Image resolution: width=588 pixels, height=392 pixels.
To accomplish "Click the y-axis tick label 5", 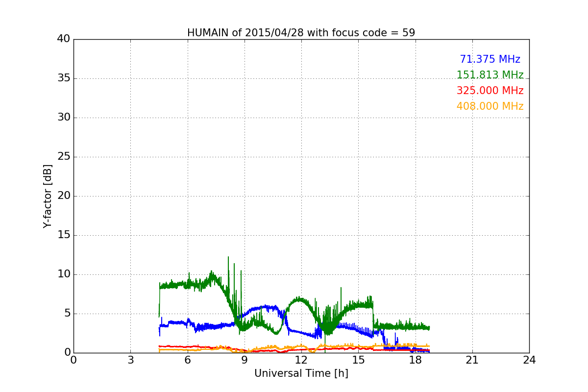I will click(x=67, y=314).
